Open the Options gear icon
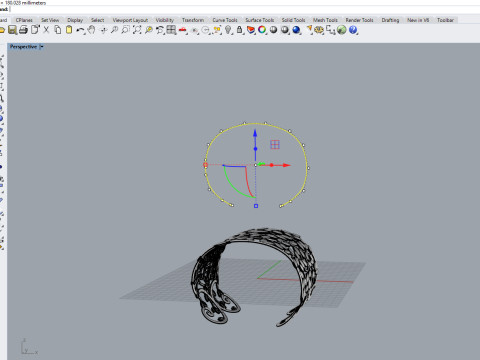Viewport: 480px width, 360px height. [319, 30]
